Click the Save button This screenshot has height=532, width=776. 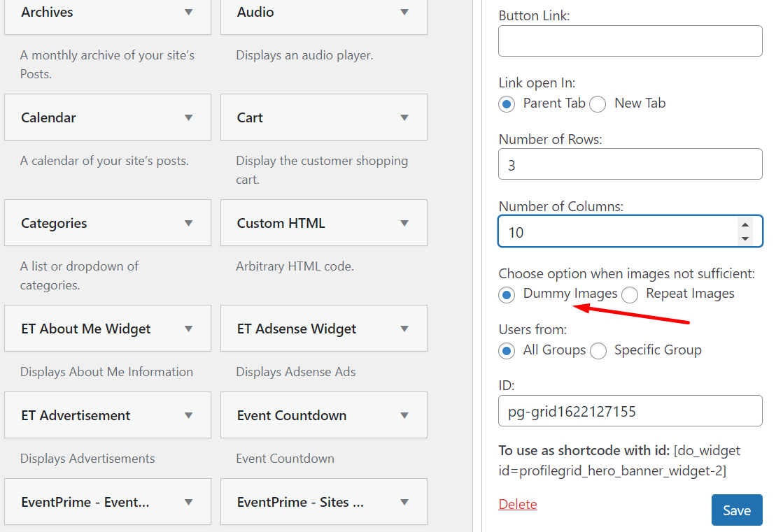pyautogui.click(x=736, y=510)
